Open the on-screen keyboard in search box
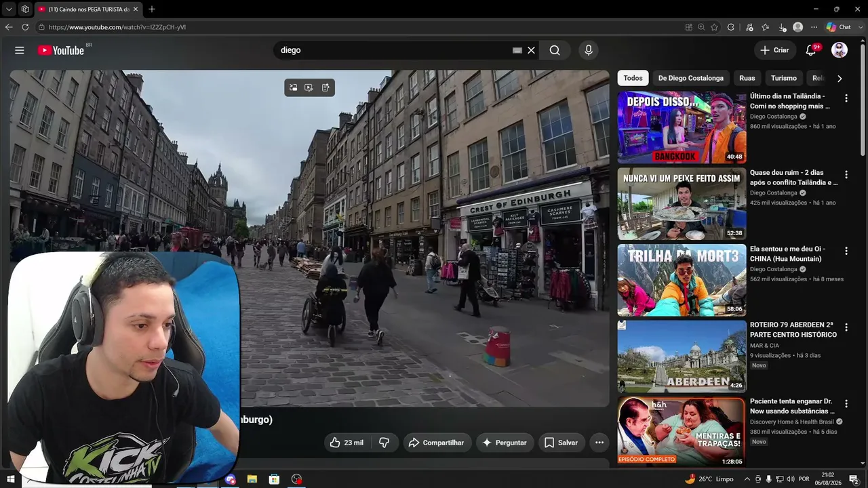The image size is (868, 488). 517,50
